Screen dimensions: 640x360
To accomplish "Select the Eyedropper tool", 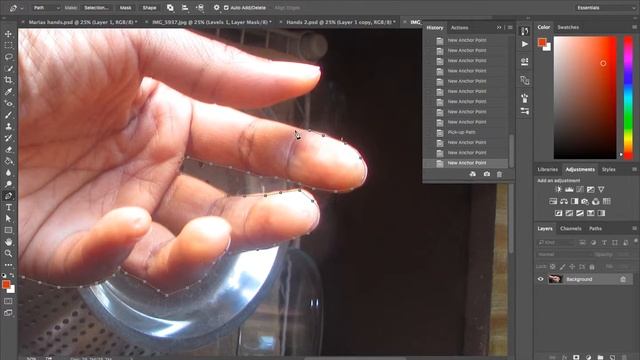I will tap(8, 91).
